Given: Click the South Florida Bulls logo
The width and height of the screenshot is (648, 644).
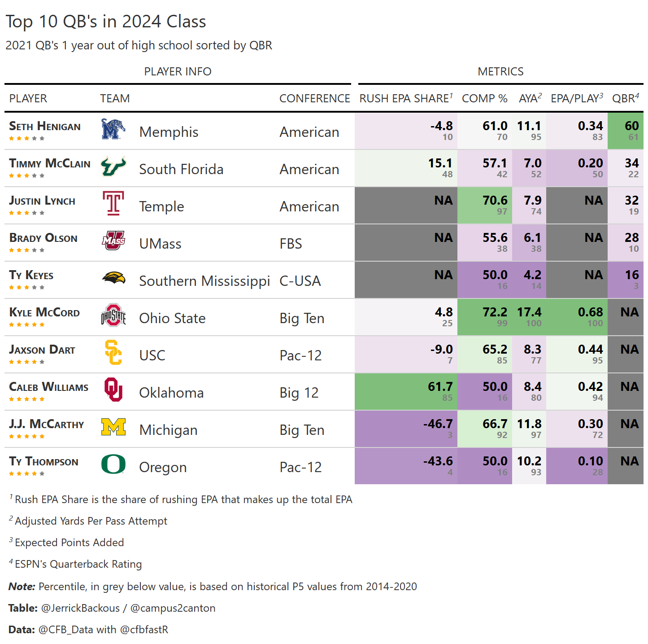Looking at the screenshot, I should [113, 166].
